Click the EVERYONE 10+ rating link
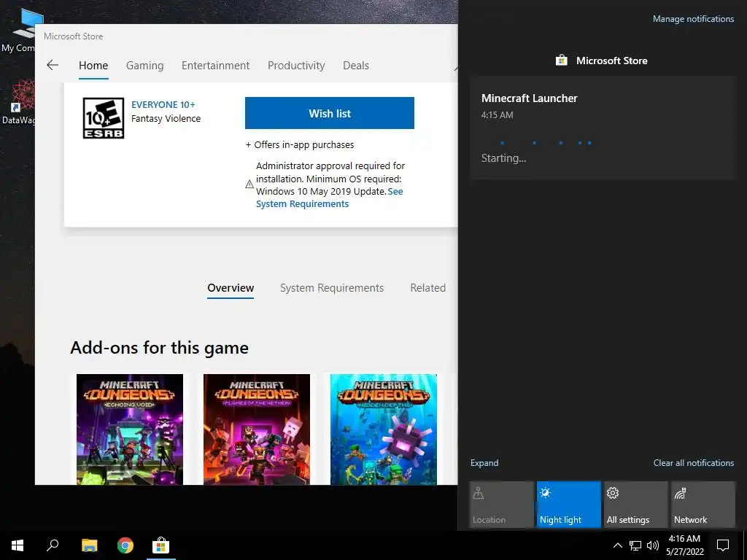 163,105
